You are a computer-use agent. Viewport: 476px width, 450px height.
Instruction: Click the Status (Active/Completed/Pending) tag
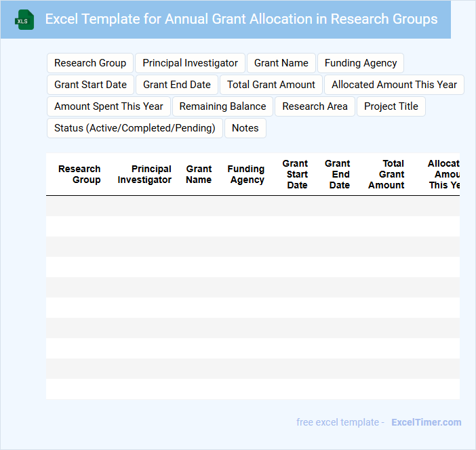tap(134, 128)
